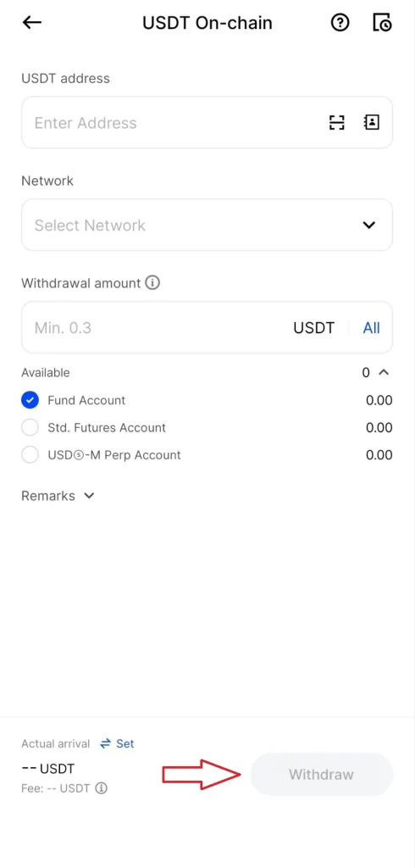Select the Fund Account radio button
Image resolution: width=415 pixels, height=868 pixels.
30,400
